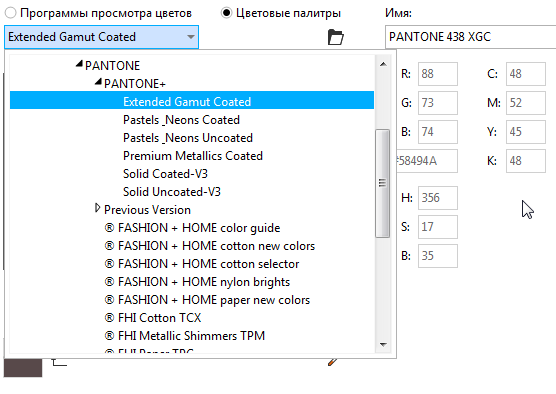556x394 pixels.
Task: Click the G value field
Action: [x=438, y=103]
